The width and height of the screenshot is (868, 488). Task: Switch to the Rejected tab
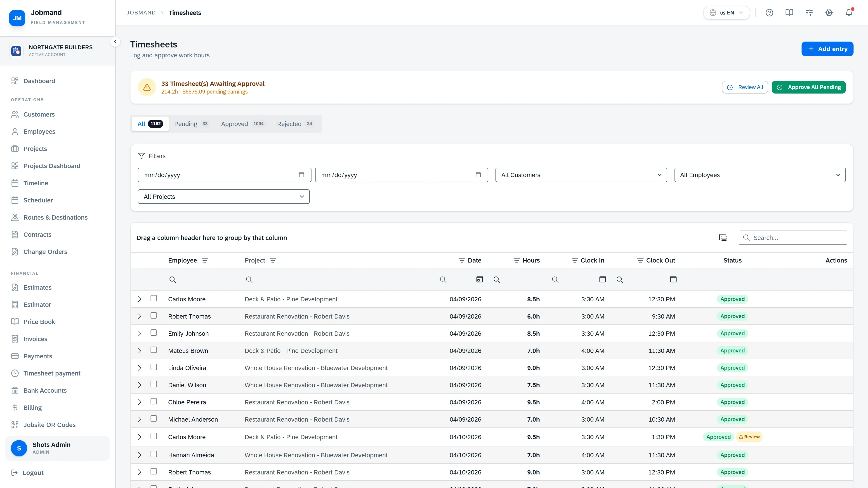tap(295, 124)
